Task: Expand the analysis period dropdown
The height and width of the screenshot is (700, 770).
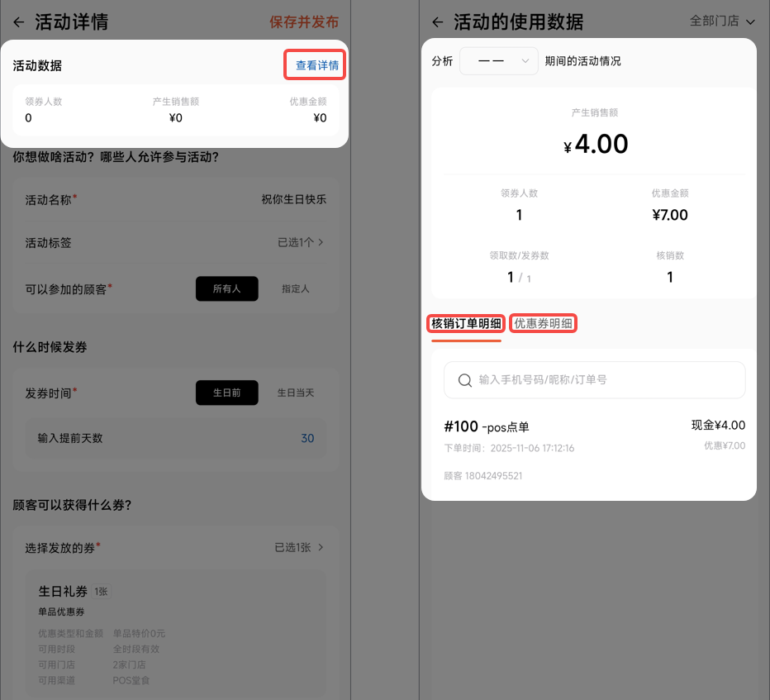Action: [x=498, y=61]
